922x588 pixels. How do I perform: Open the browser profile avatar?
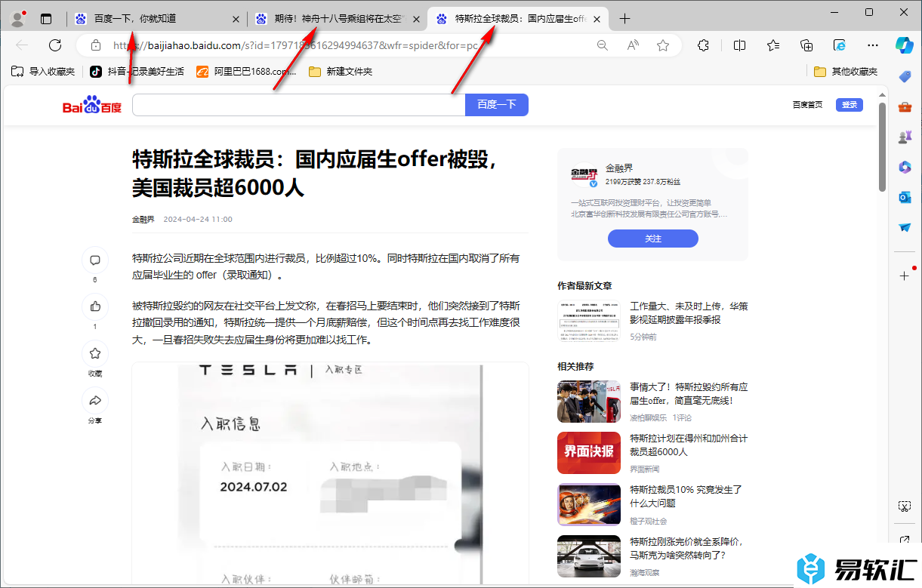point(17,19)
